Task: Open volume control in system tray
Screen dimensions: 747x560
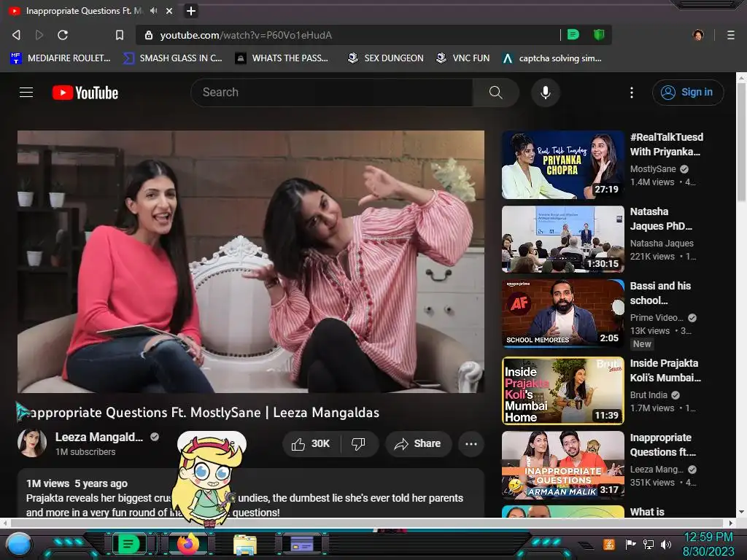Action: 666,544
